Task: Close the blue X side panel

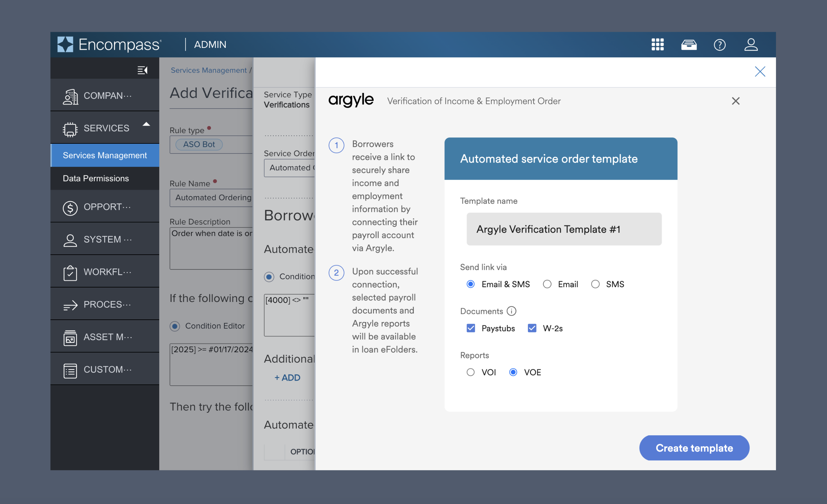Action: [x=760, y=71]
